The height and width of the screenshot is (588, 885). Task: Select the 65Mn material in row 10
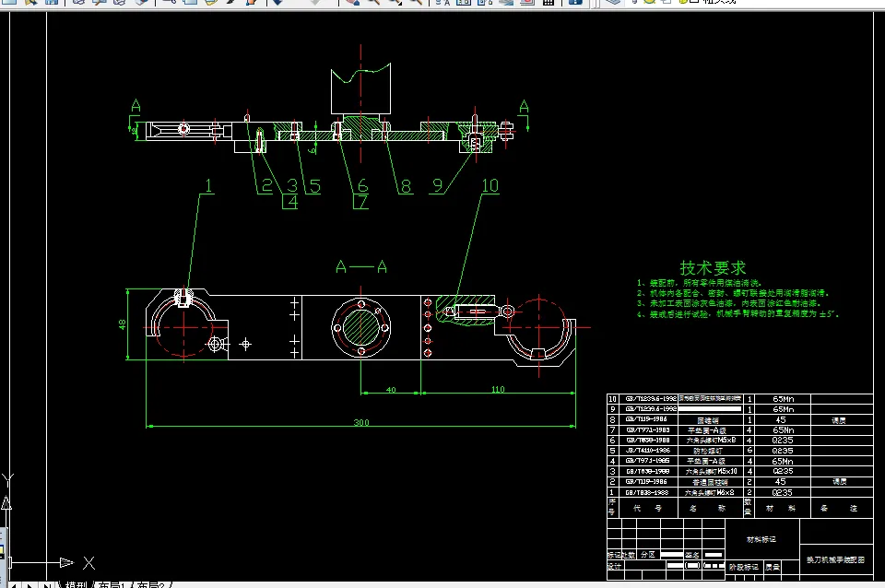click(783, 398)
